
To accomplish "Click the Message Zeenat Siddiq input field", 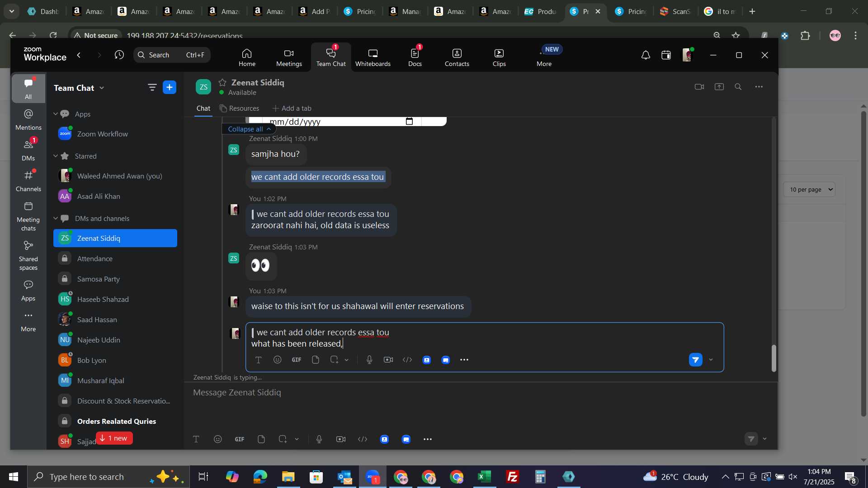I will pos(481,393).
